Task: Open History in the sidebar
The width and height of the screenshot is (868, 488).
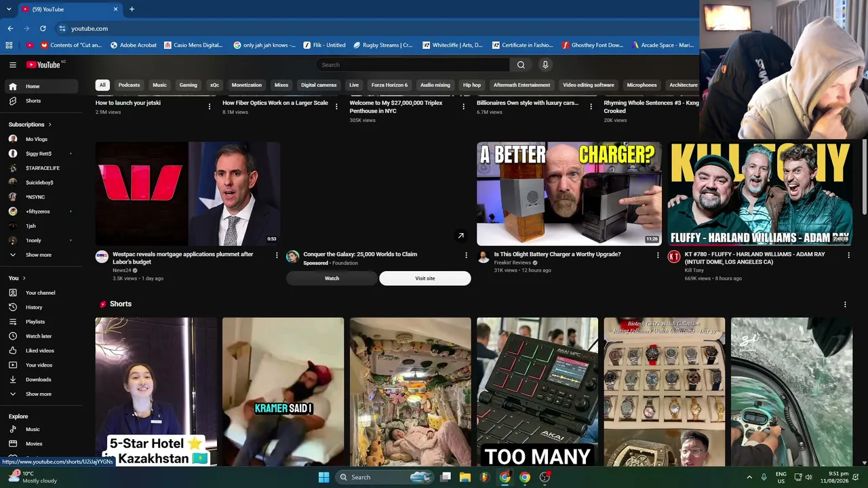Action: [41, 307]
